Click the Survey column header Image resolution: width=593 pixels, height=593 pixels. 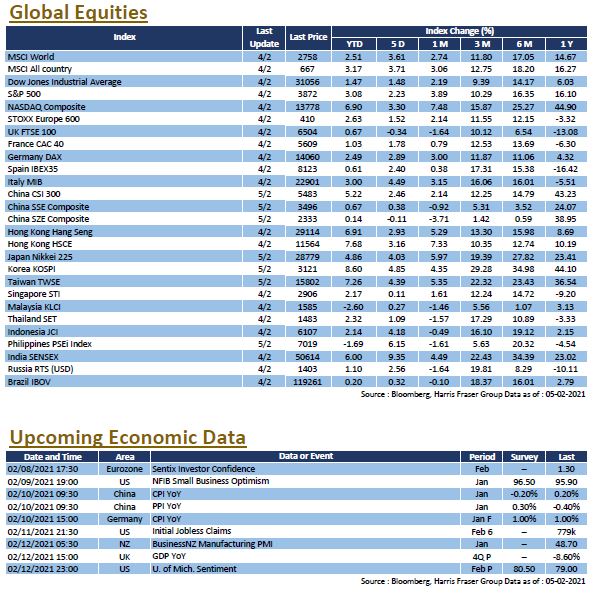pos(524,456)
